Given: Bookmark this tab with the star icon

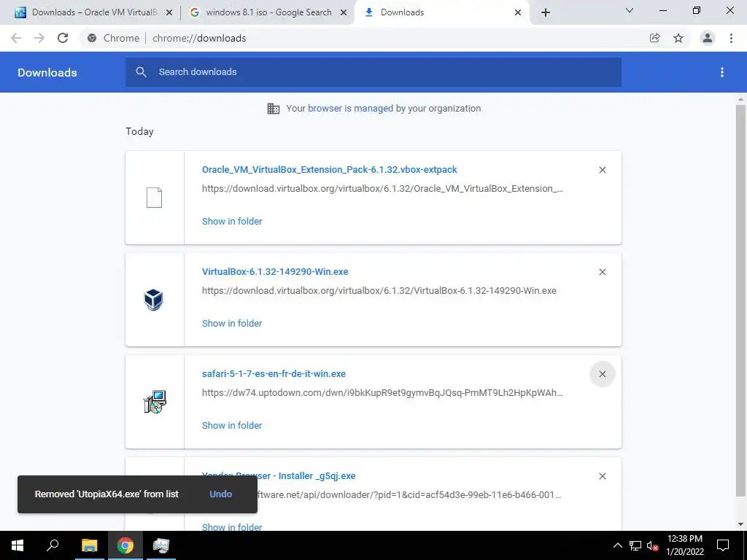Looking at the screenshot, I should 678,38.
